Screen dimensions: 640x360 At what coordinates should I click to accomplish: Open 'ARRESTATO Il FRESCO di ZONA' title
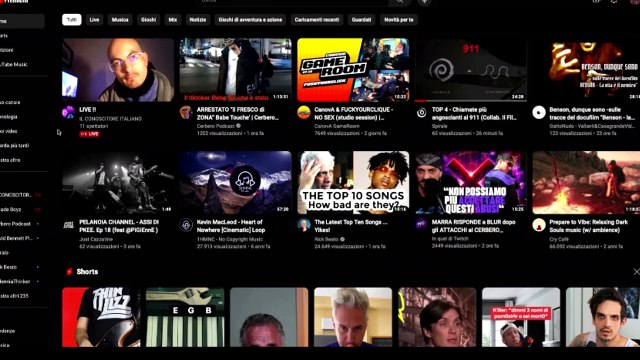(x=237, y=113)
